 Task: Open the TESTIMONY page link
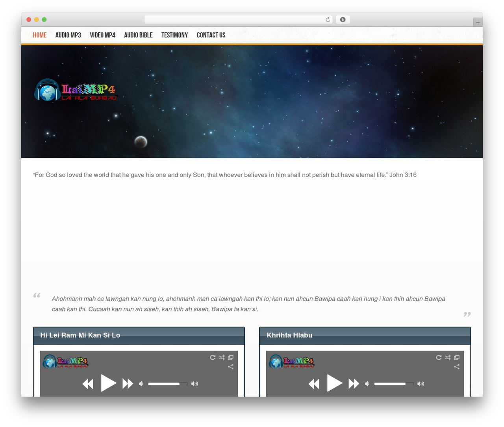(174, 35)
